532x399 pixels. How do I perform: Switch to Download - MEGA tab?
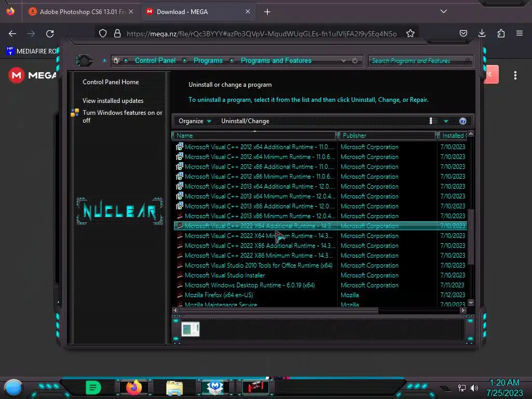[x=198, y=12]
